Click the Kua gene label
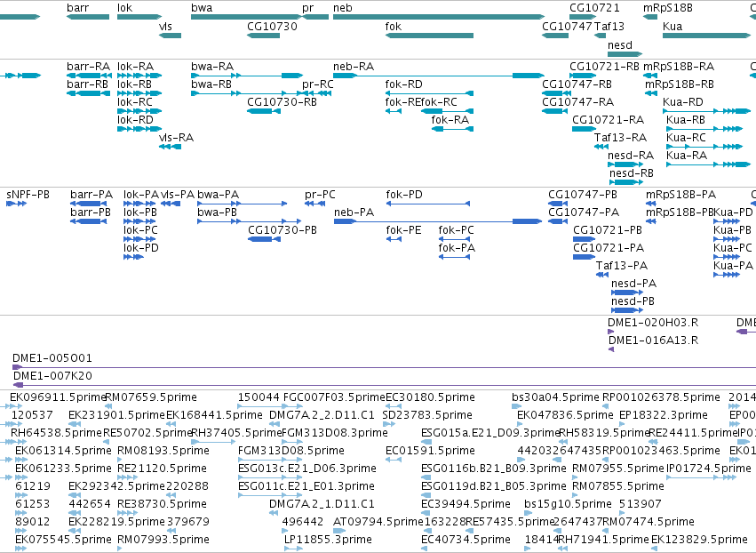Viewport: 756px width, 553px height. click(672, 27)
